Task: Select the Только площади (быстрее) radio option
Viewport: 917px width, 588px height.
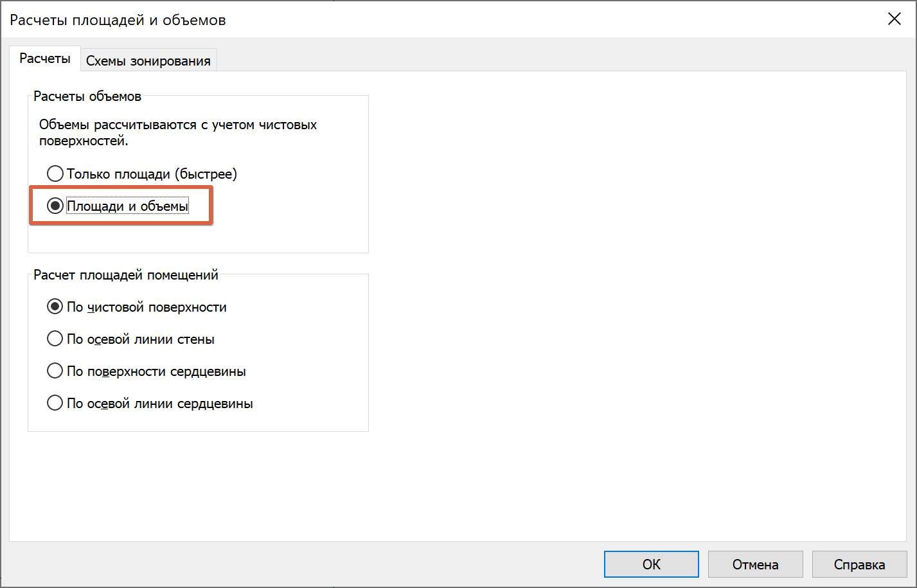Action: point(142,174)
